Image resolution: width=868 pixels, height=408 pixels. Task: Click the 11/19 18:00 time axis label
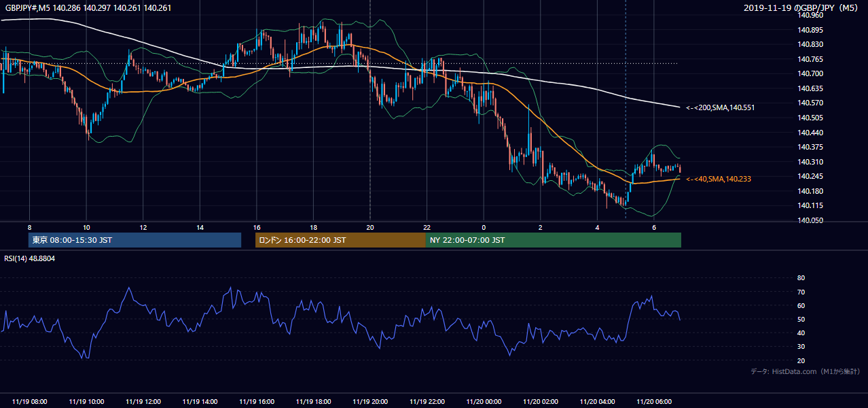[314, 402]
